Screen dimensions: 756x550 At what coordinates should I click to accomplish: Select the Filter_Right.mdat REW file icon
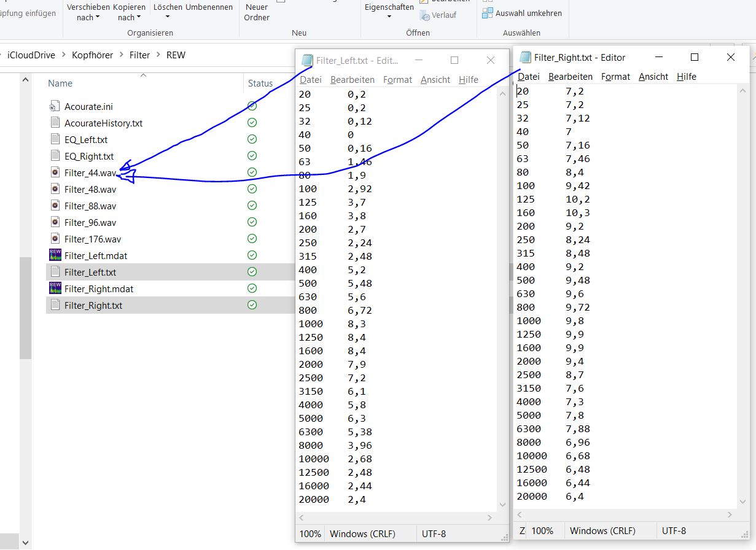point(55,289)
